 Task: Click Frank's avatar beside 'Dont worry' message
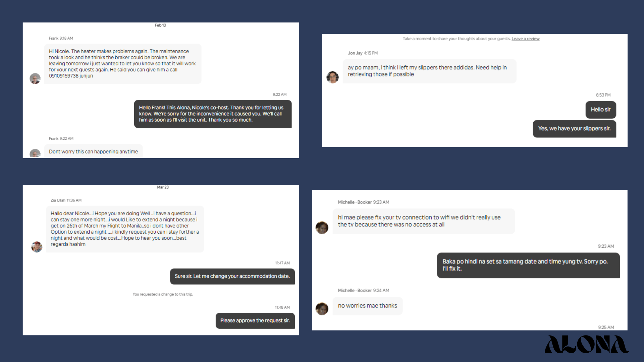(35, 154)
